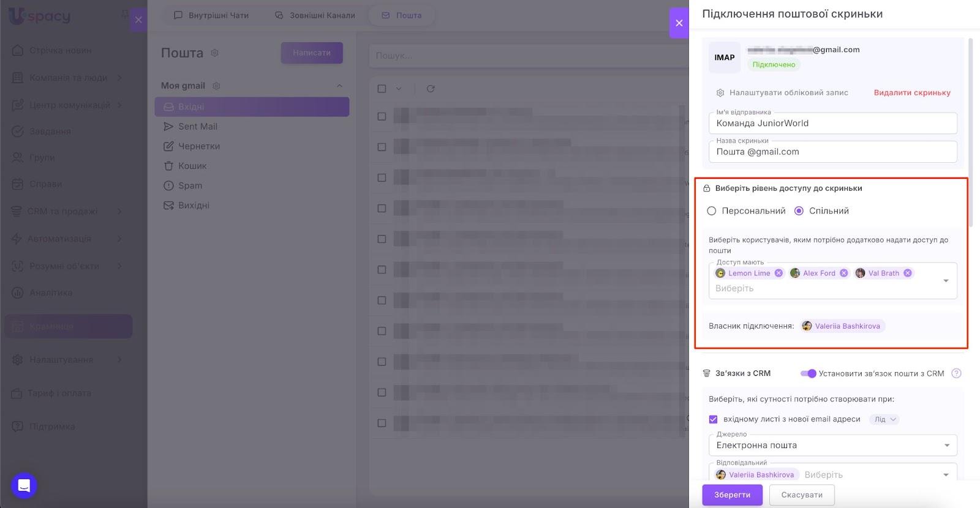This screenshot has height=508, width=980.
Task: Open Підтримка in the sidebar
Action: pyautogui.click(x=51, y=426)
